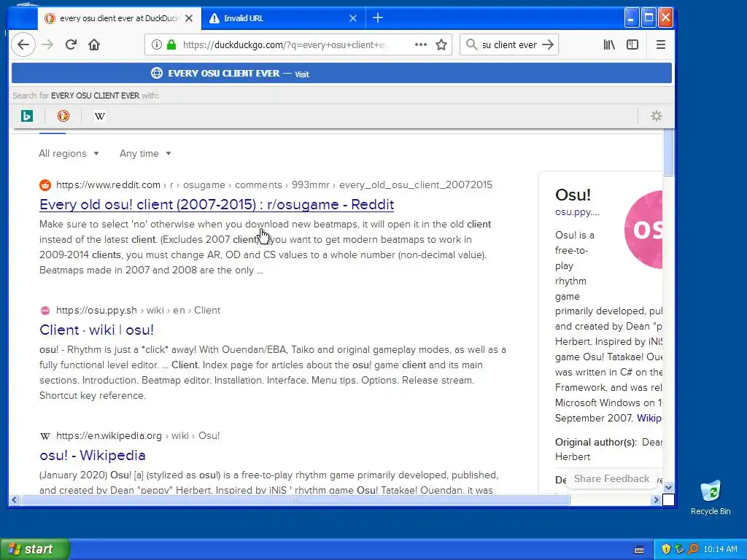
Task: Open the osu.ppy link in infobox
Action: pos(578,212)
